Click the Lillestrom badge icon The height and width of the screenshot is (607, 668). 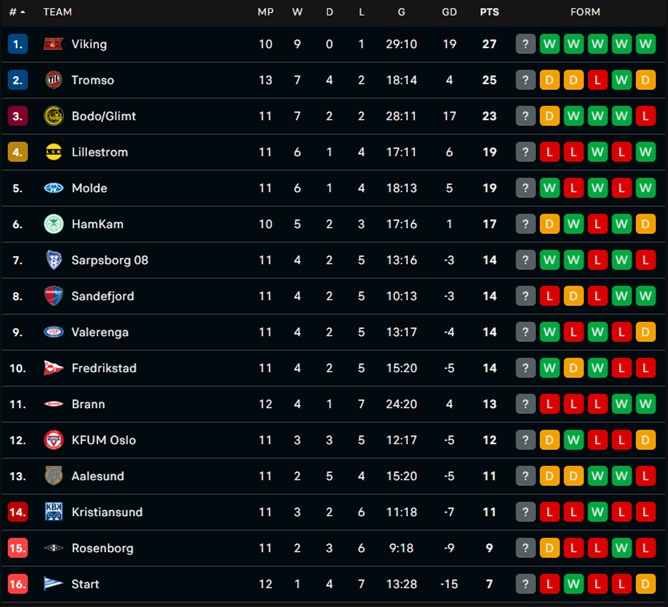pyautogui.click(x=54, y=152)
